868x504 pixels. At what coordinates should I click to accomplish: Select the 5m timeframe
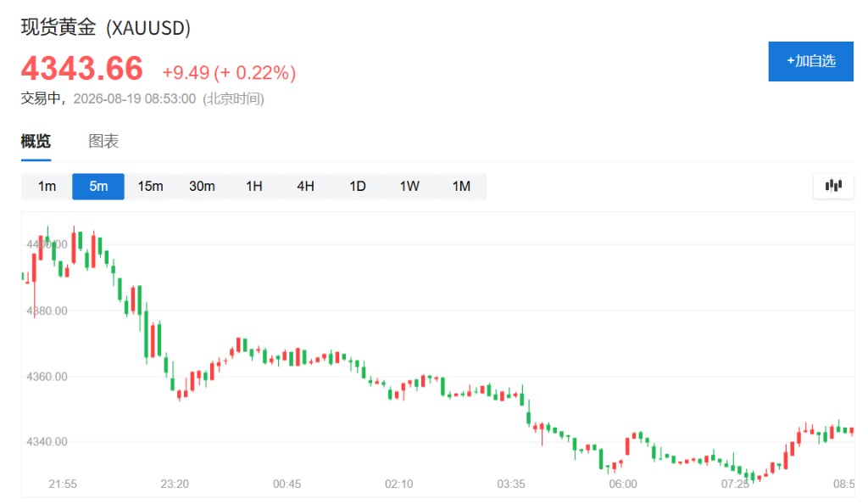pos(98,186)
